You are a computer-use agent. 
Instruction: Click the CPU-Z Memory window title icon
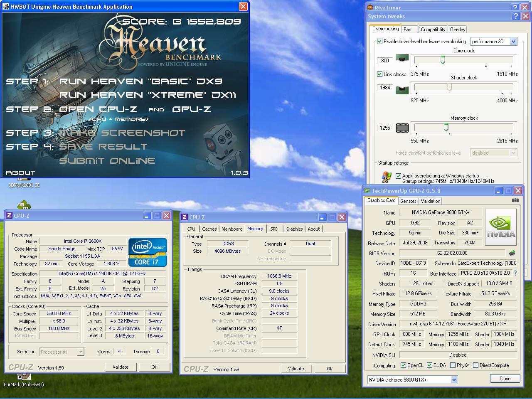click(x=185, y=217)
